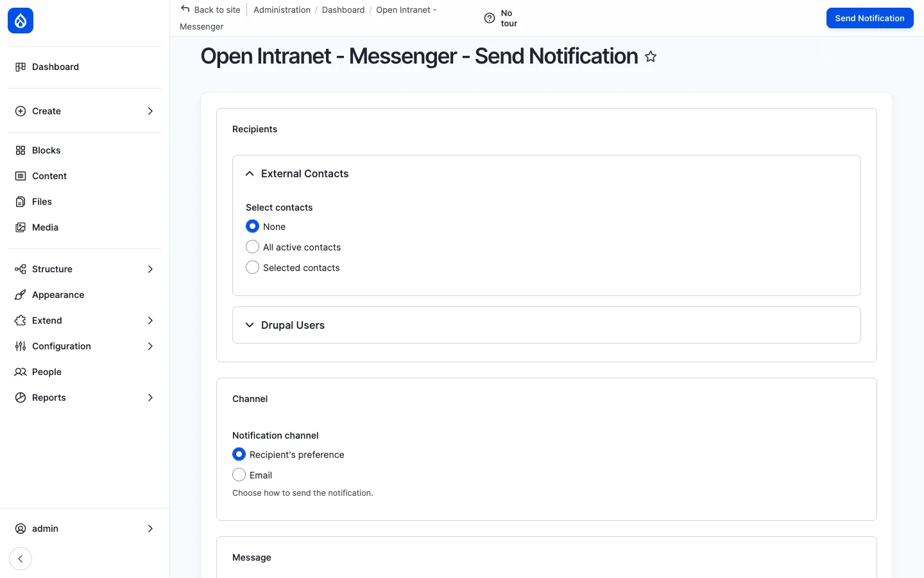The height and width of the screenshot is (578, 924).
Task: Open the Media menu item
Action: click(85, 227)
